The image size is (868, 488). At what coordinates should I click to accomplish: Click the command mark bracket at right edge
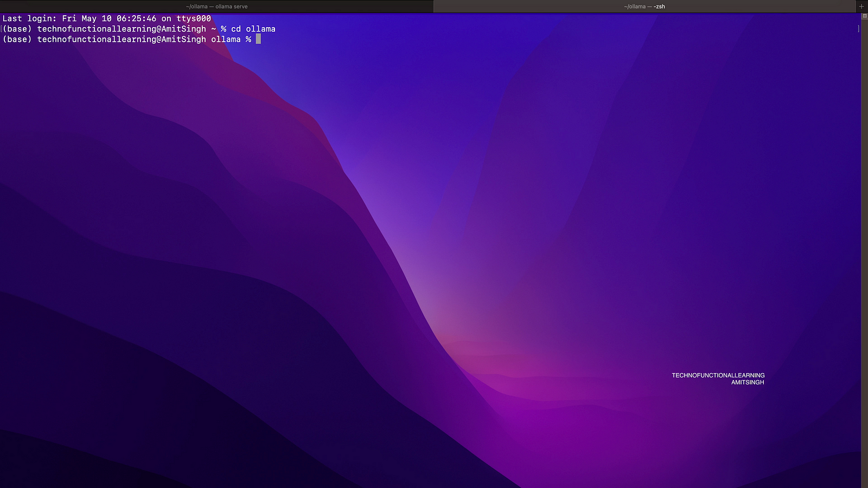coord(858,29)
